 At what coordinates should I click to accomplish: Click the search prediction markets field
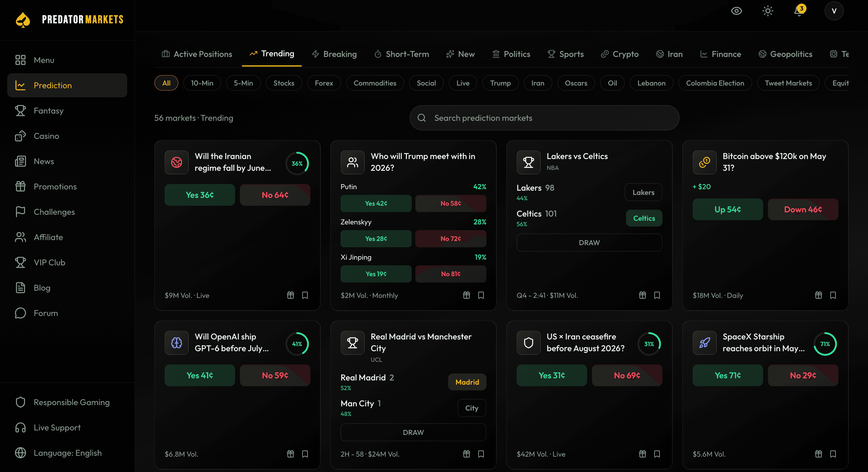point(544,118)
